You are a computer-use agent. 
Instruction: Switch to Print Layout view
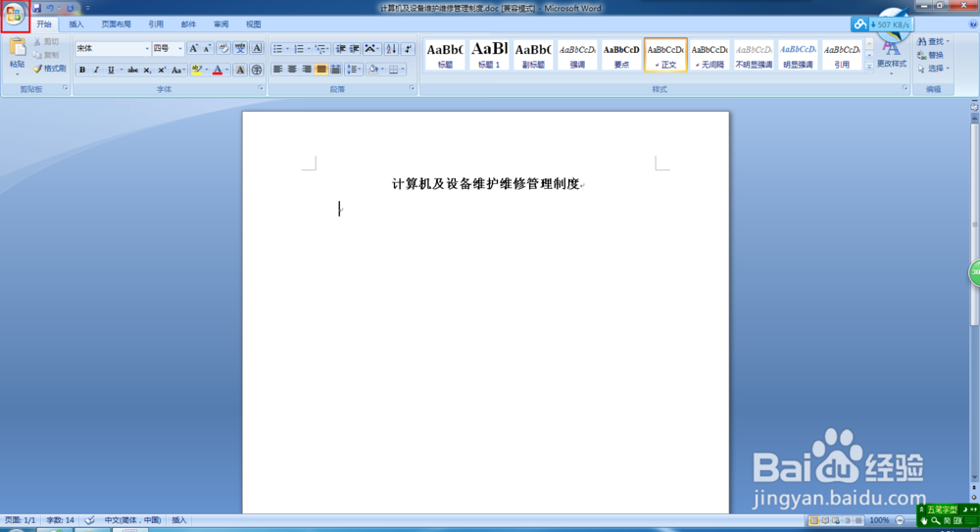813,520
